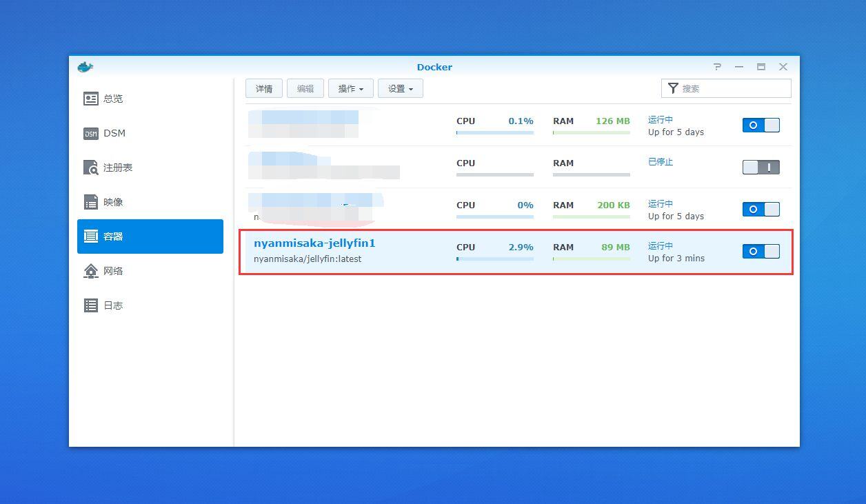The height and width of the screenshot is (504, 866).
Task: Open the 总览 overview icon in sidebar
Action: click(x=91, y=99)
